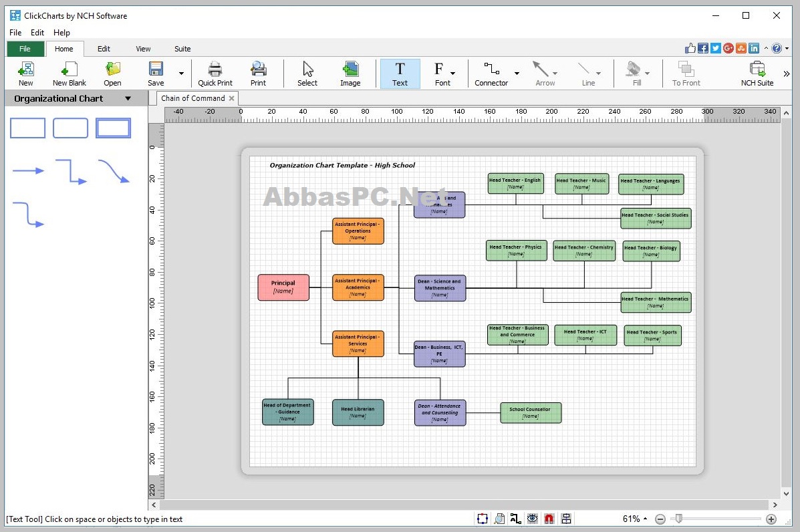Viewport: 800px width, 532px height.
Task: Click the zoom in plus button
Action: [771, 519]
